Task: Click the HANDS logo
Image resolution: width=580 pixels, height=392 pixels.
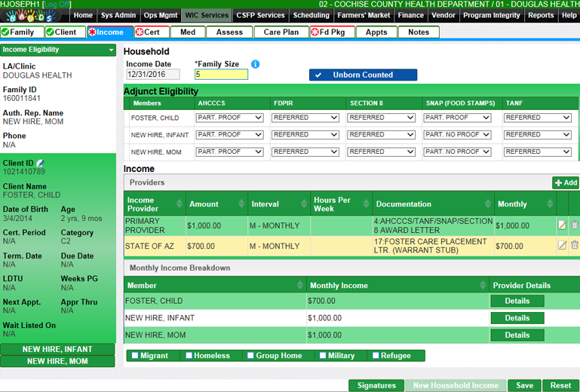Action: 34,16
